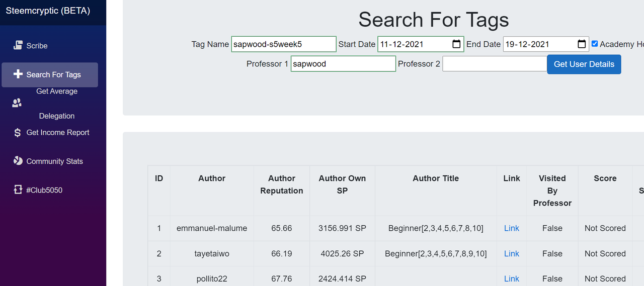Click False in the tayetaiwo row
The height and width of the screenshot is (286, 644).
click(552, 254)
